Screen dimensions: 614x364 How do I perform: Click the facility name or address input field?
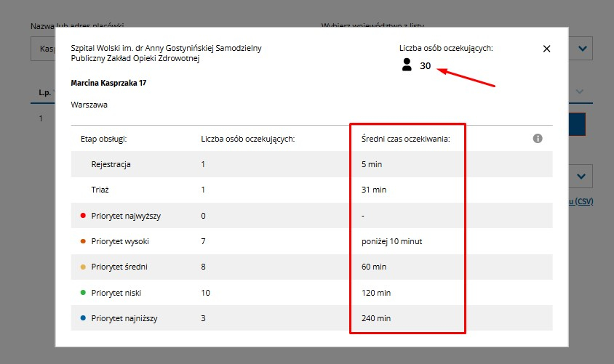tap(43, 49)
